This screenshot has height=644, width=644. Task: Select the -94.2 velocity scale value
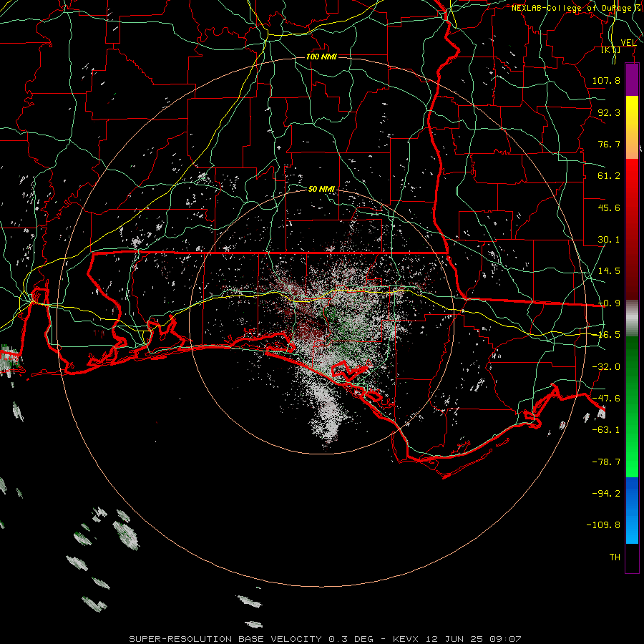coord(606,494)
